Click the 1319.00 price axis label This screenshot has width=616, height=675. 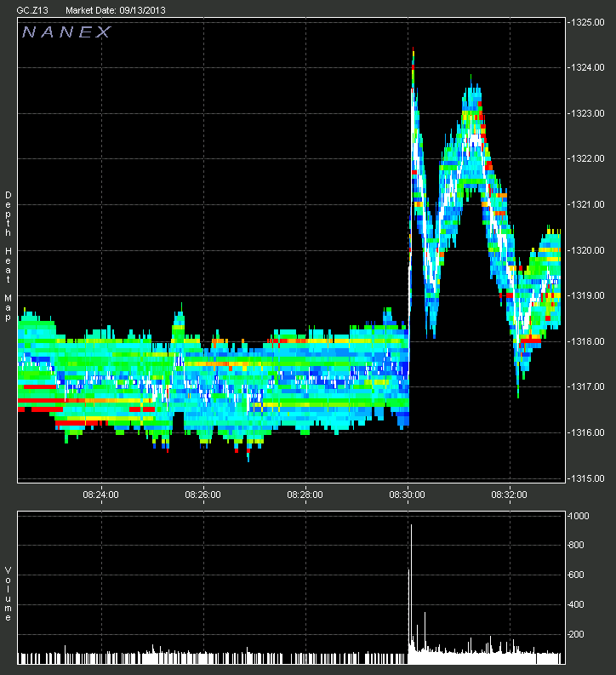(x=588, y=295)
